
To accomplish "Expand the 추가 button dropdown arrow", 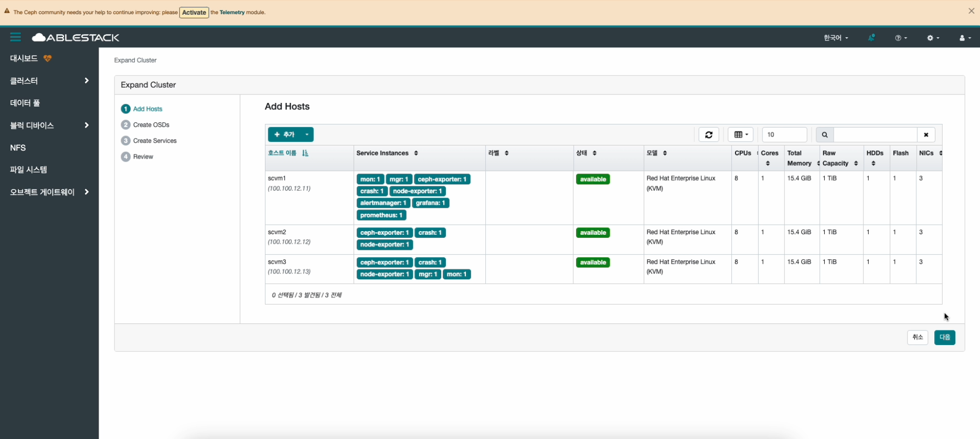I will point(307,135).
